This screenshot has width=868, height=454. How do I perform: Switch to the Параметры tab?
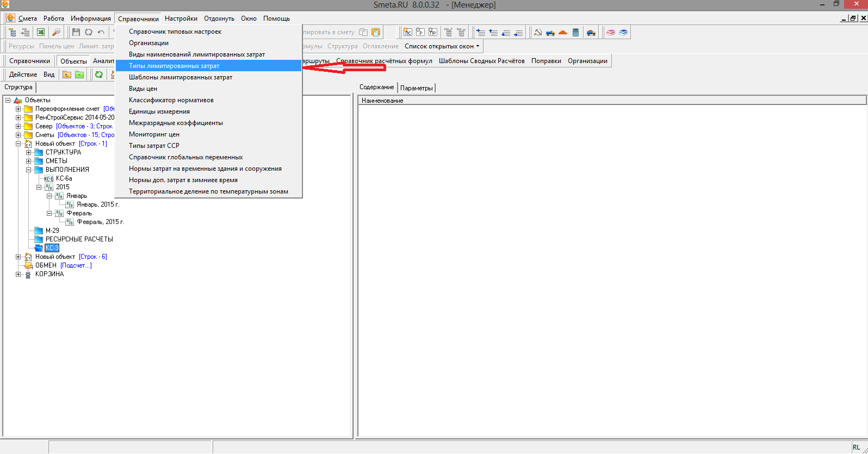click(x=417, y=88)
